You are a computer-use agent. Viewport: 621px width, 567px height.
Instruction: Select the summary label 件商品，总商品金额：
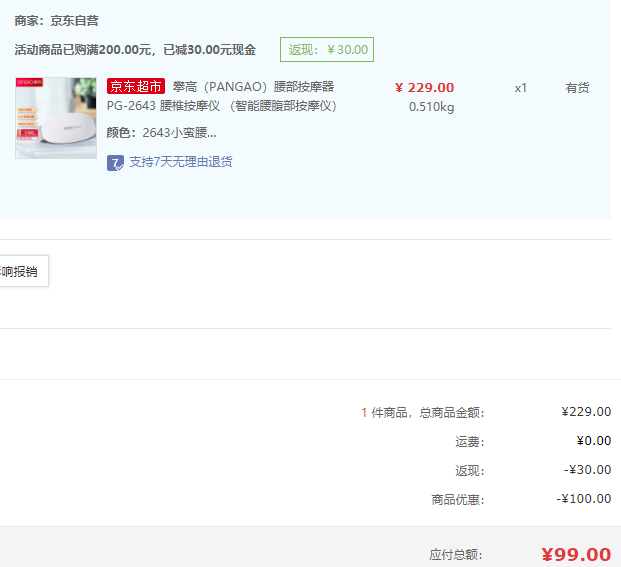[x=428, y=413]
